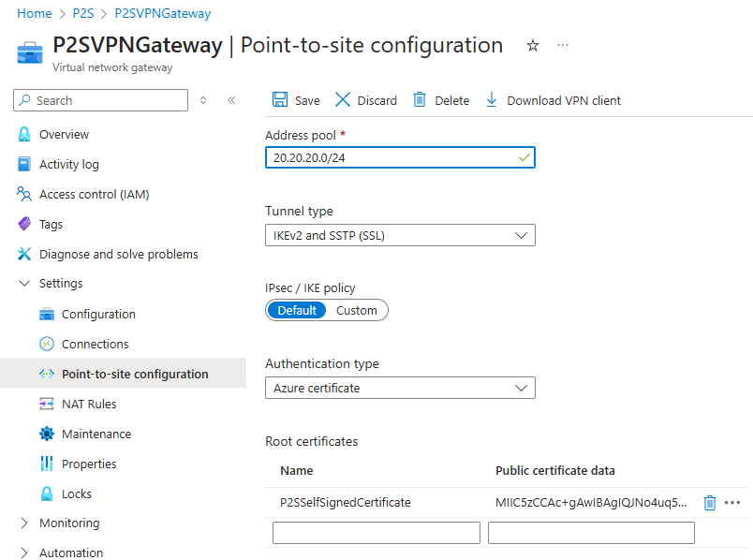Viewport: 753px width, 560px height.
Task: Switch IPsec / IKE policy to Custom
Action: pos(356,310)
